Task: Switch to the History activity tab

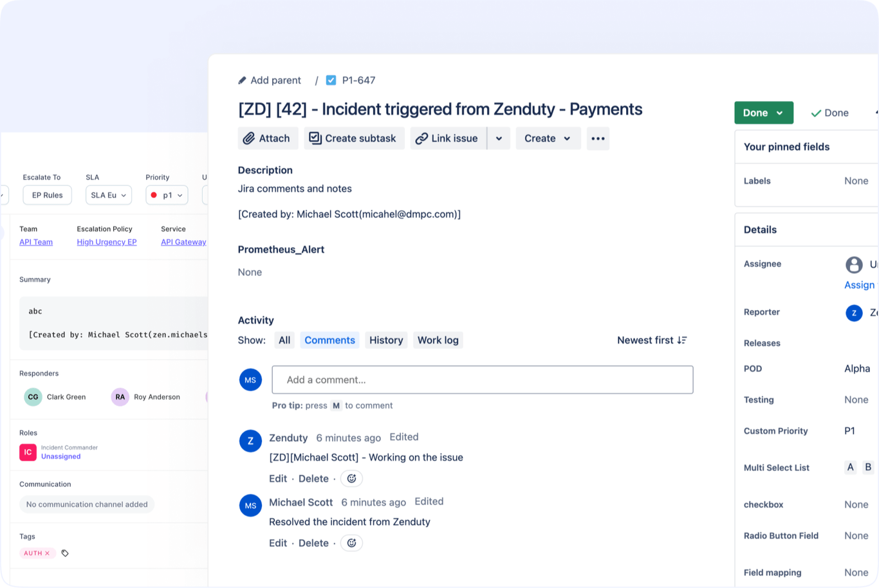Action: coord(386,340)
